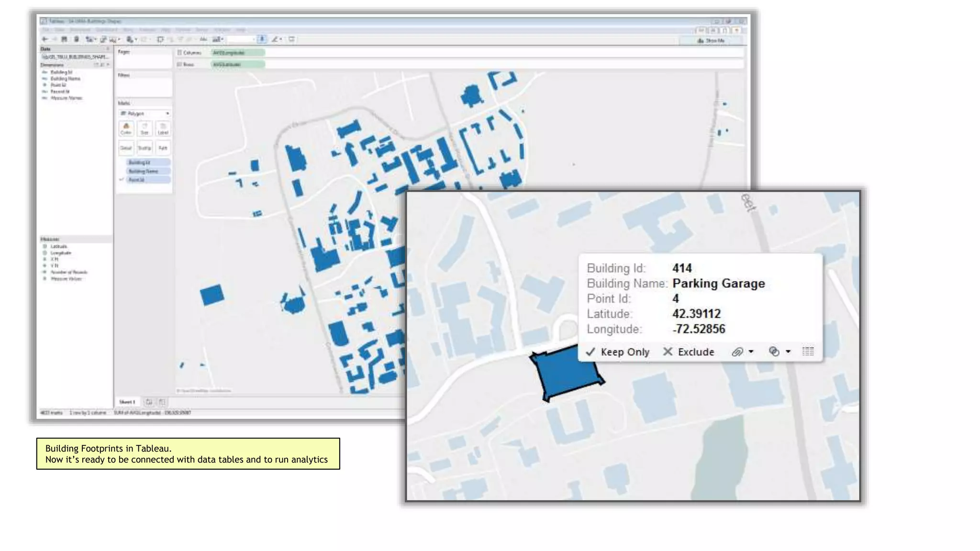Select Number of Records measure
The image size is (980, 551).
tap(69, 272)
